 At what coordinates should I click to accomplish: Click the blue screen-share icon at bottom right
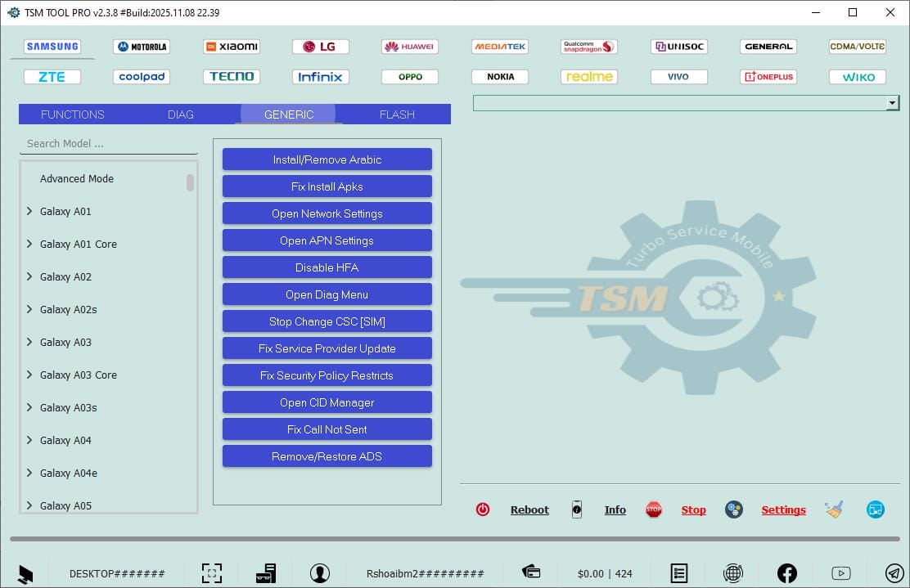click(x=875, y=509)
